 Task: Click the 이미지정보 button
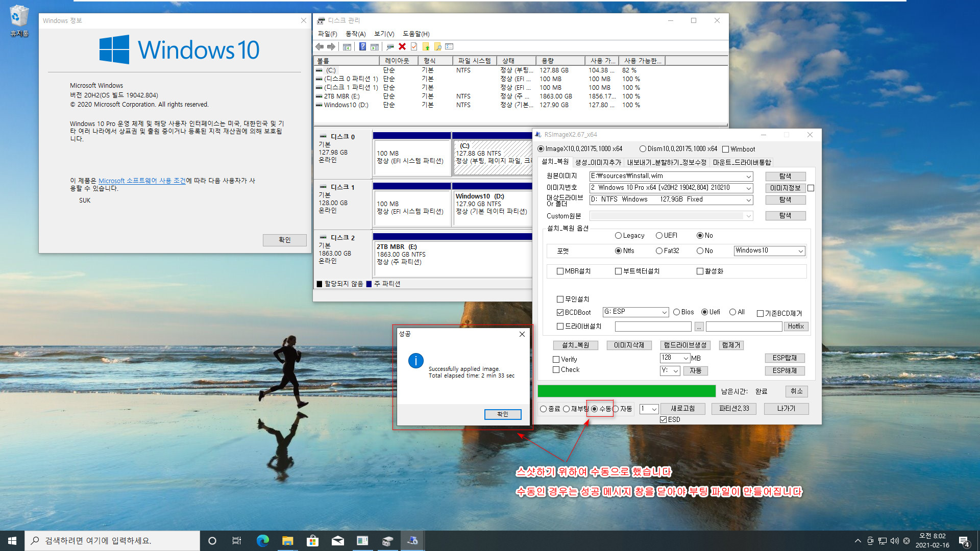tap(786, 188)
